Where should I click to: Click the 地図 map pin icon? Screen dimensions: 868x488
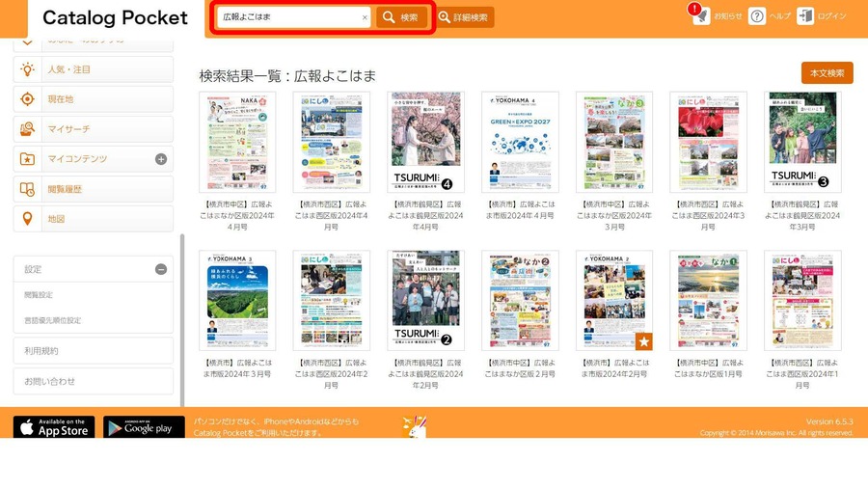(x=28, y=219)
